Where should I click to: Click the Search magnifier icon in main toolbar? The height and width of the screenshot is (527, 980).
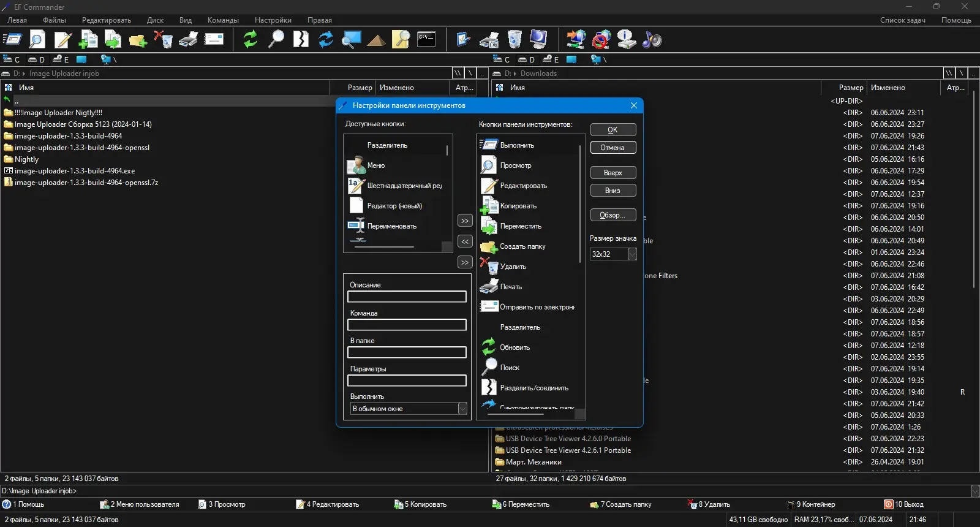pyautogui.click(x=276, y=40)
